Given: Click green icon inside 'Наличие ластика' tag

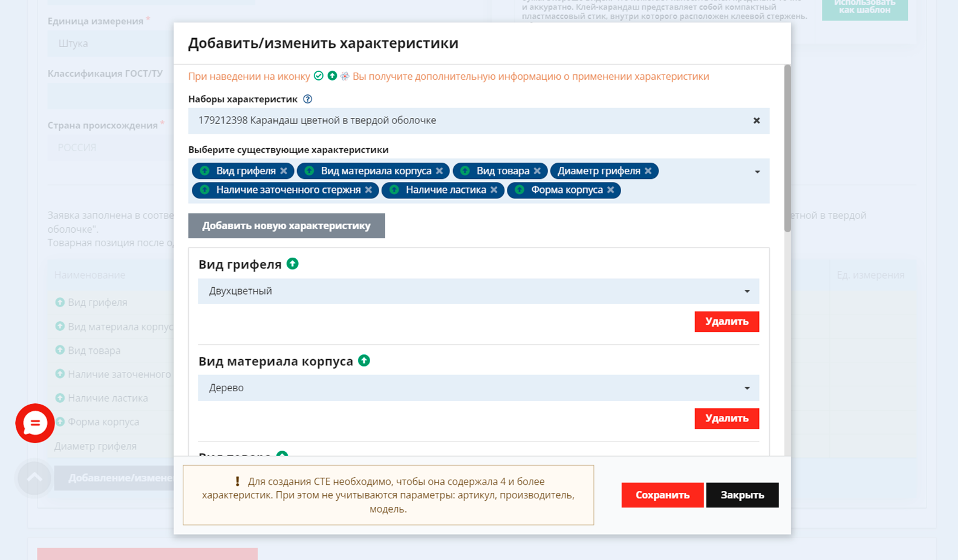Looking at the screenshot, I should click(394, 190).
